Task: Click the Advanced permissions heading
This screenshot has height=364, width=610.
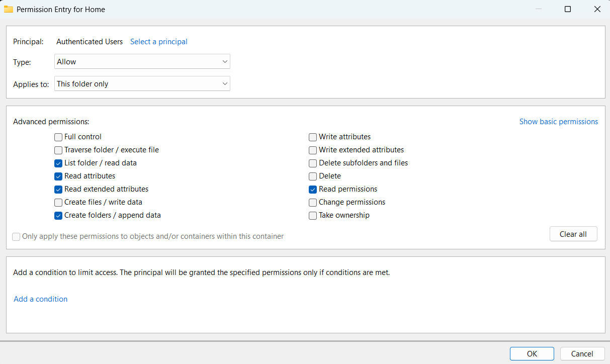Action: tap(51, 122)
